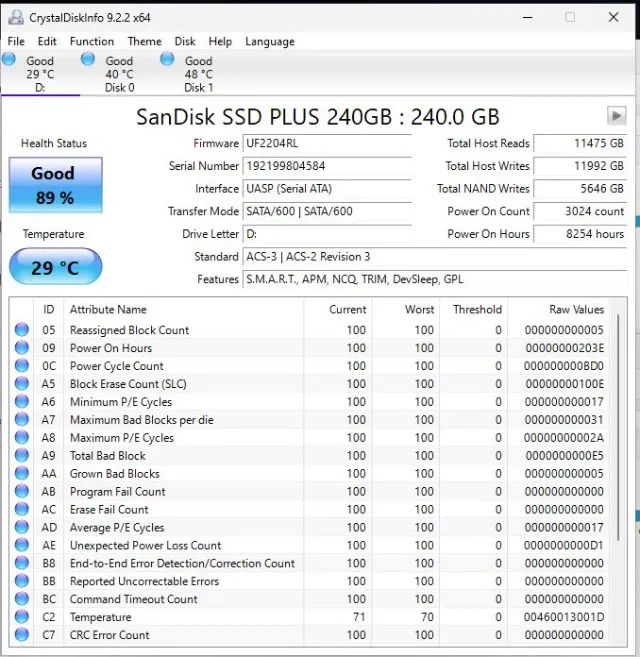Open the Language menu
The image size is (640, 657).
[x=270, y=41]
